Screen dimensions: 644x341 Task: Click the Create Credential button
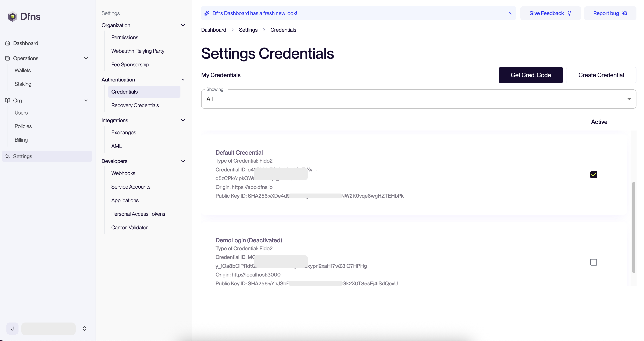click(x=601, y=75)
